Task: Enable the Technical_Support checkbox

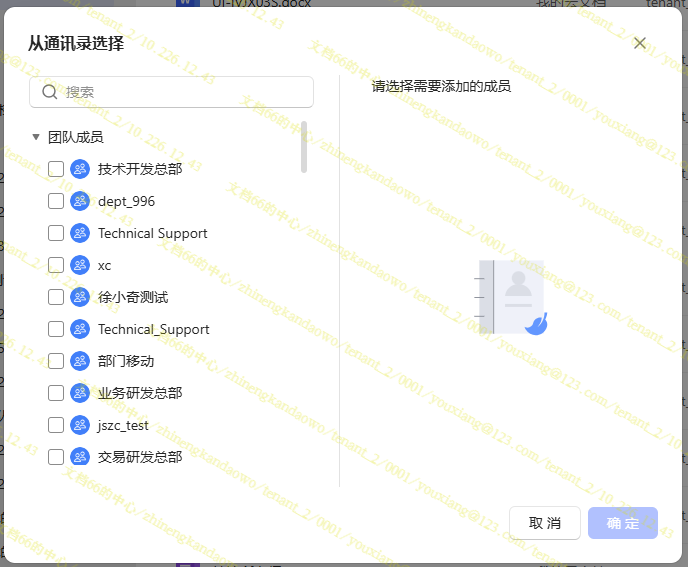Action: pyautogui.click(x=56, y=329)
